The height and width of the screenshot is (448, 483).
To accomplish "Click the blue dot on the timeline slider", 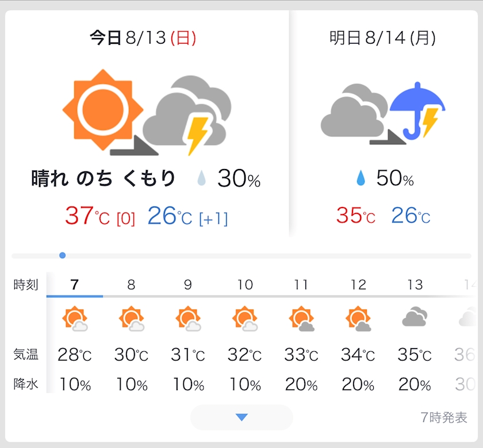I will pos(62,255).
